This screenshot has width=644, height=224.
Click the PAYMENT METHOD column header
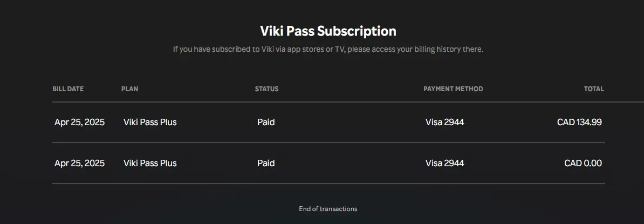coord(453,89)
